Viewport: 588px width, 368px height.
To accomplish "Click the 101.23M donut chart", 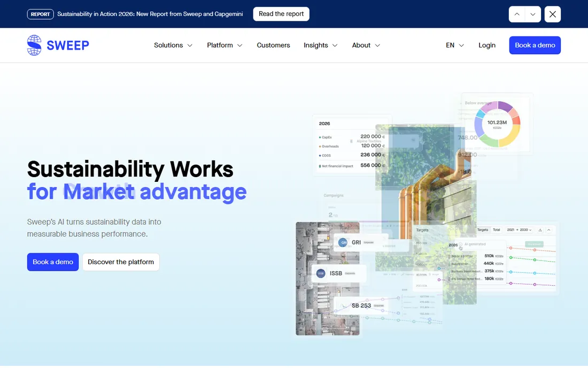I will click(x=497, y=124).
